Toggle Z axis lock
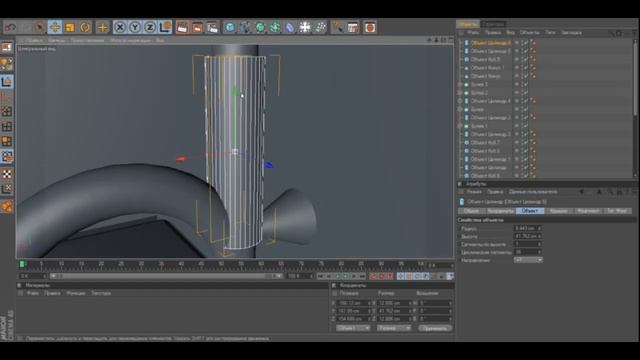 coord(150,27)
